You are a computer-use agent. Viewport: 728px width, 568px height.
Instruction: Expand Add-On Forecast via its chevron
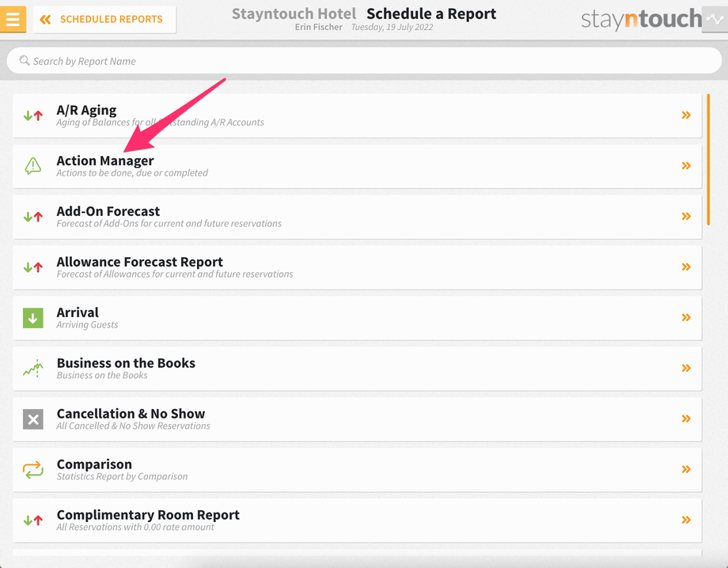(x=686, y=216)
